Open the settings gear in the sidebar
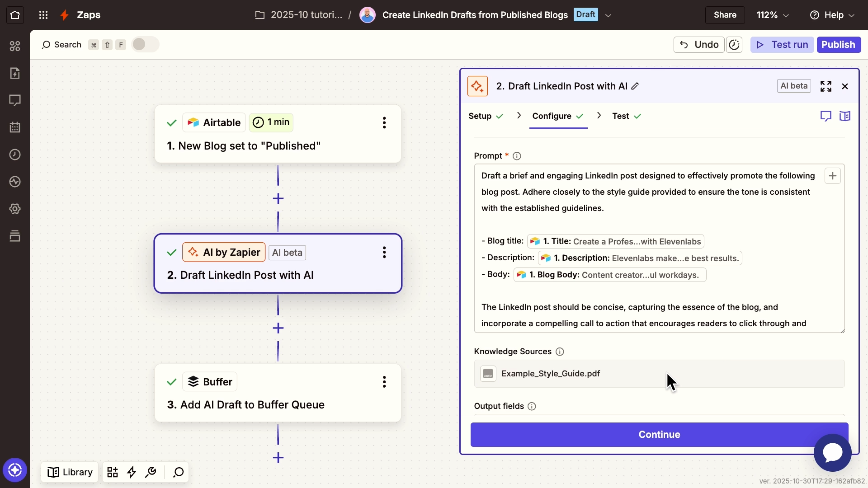Viewport: 868px width, 488px height. pyautogui.click(x=15, y=208)
